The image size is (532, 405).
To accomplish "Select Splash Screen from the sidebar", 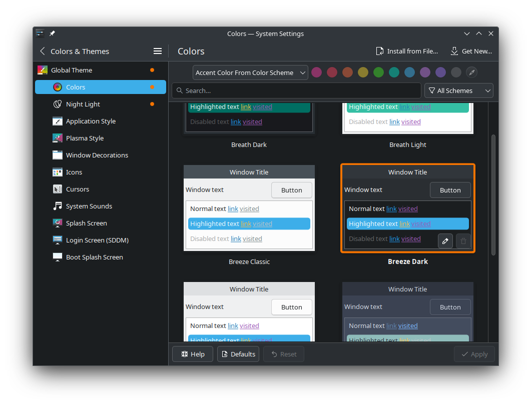I will [86, 223].
